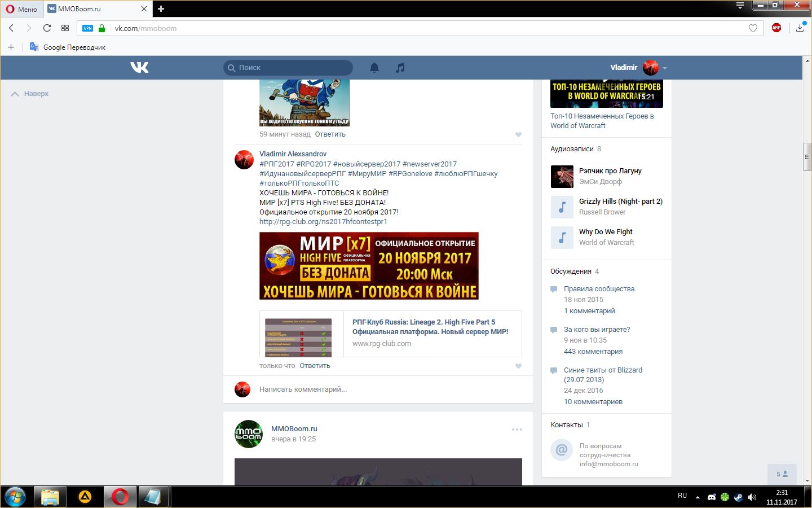
Task: Open MMOBoom.ru post author link
Action: (294, 428)
